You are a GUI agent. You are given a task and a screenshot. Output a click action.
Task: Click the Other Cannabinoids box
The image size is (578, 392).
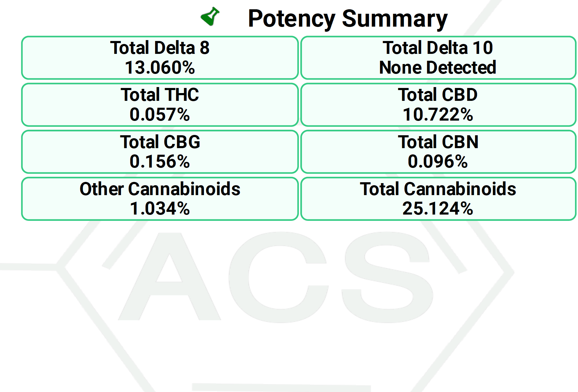pos(160,199)
